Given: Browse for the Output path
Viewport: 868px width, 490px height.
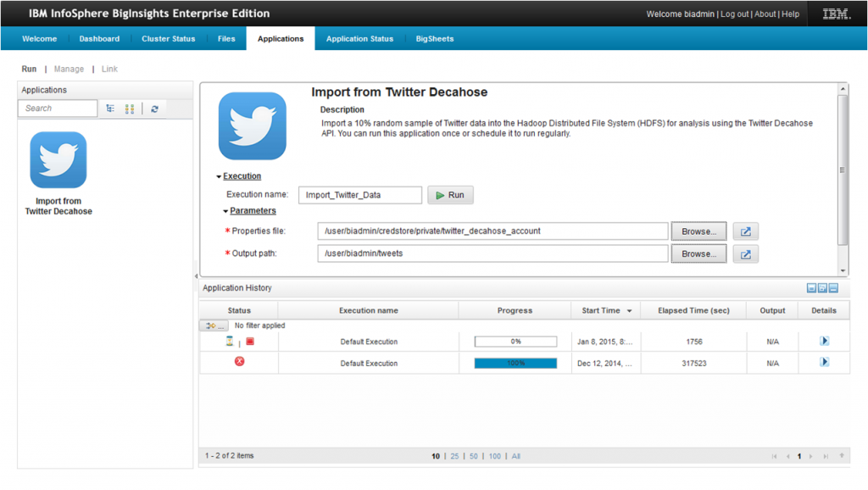Looking at the screenshot, I should (698, 254).
